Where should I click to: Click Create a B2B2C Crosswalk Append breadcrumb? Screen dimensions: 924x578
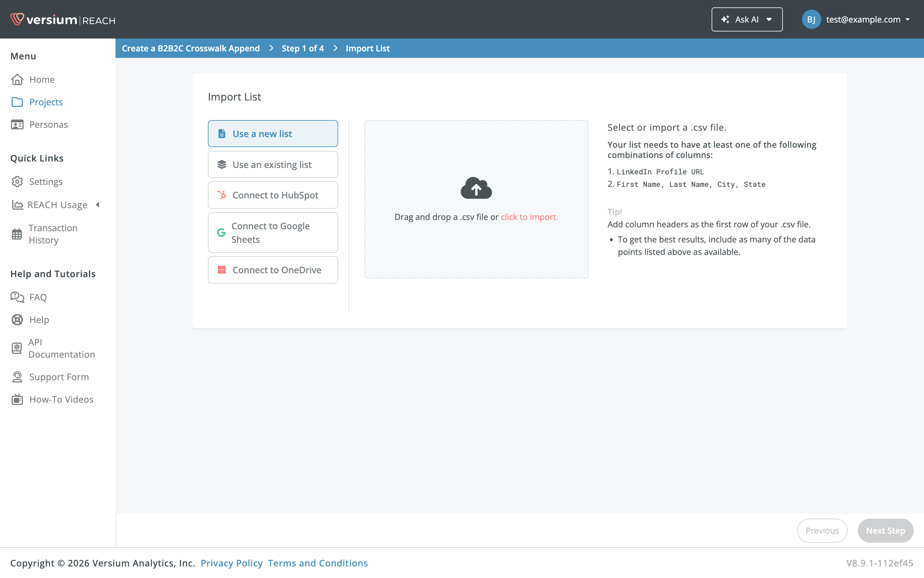(x=191, y=48)
